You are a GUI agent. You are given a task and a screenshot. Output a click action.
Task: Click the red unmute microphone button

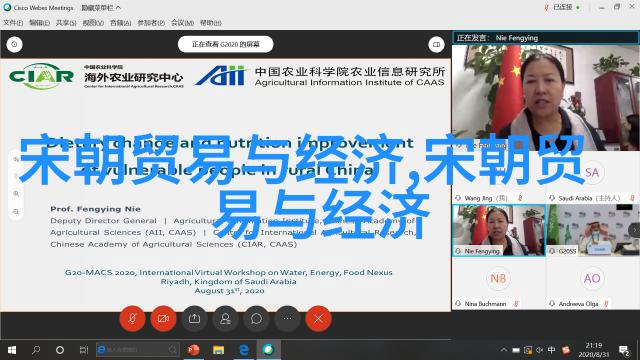click(x=132, y=318)
